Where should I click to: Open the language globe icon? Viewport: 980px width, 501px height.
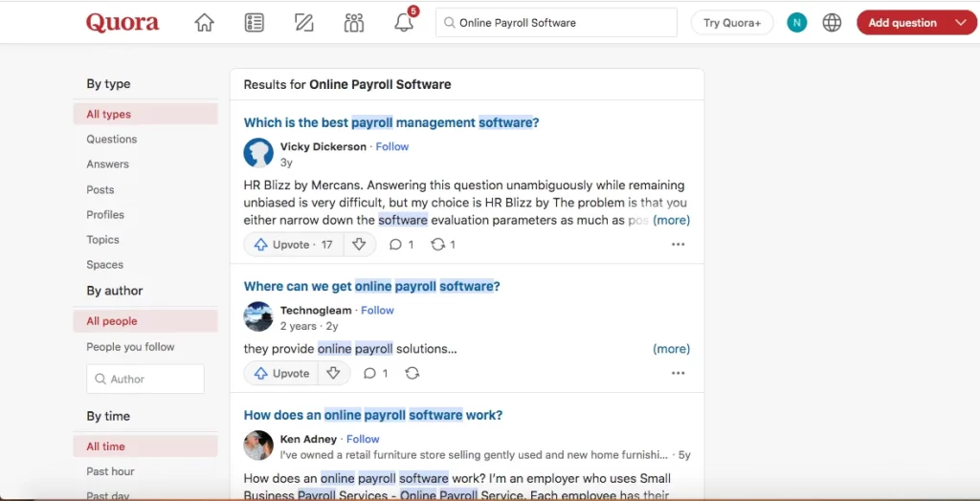point(832,23)
